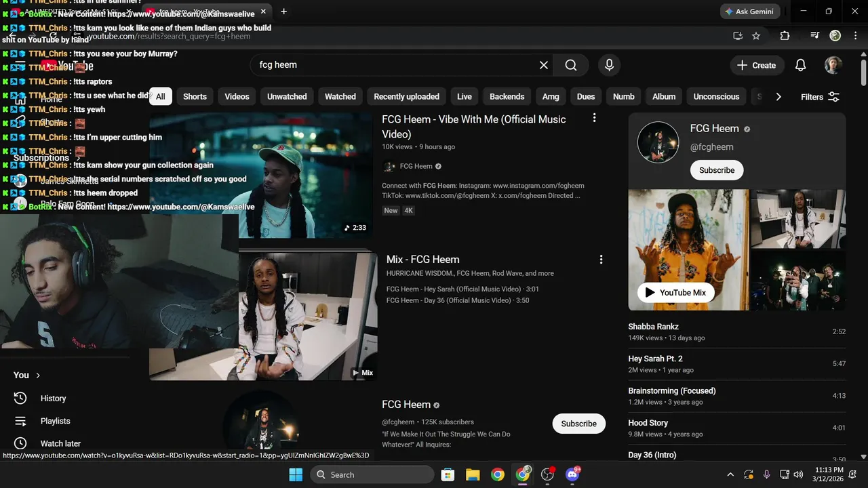This screenshot has width=868, height=488.
Task: Click the FCG Heem channel card avatar
Action: [658, 142]
